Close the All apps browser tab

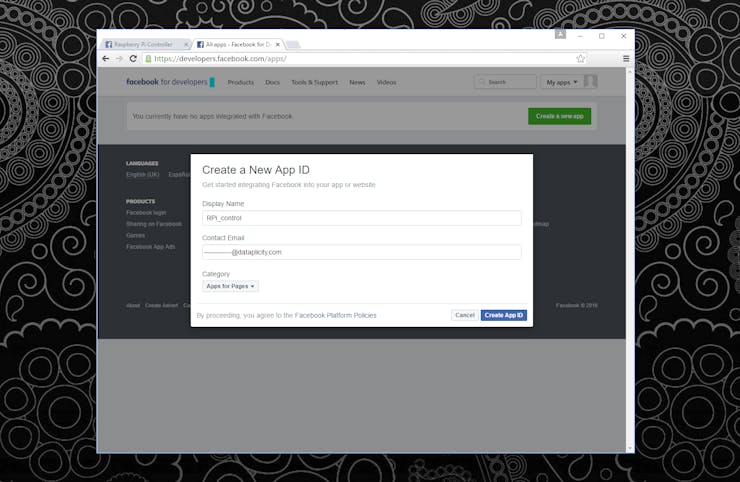tap(278, 44)
